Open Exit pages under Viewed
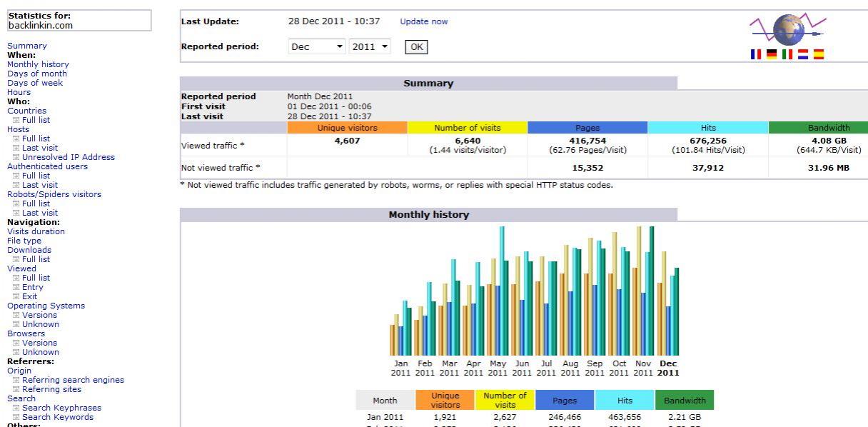868x427 pixels. pos(30,296)
